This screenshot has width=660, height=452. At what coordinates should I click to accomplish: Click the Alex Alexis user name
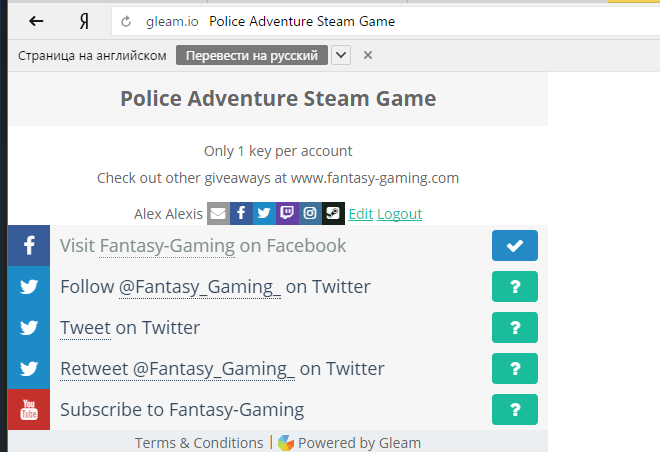click(168, 214)
